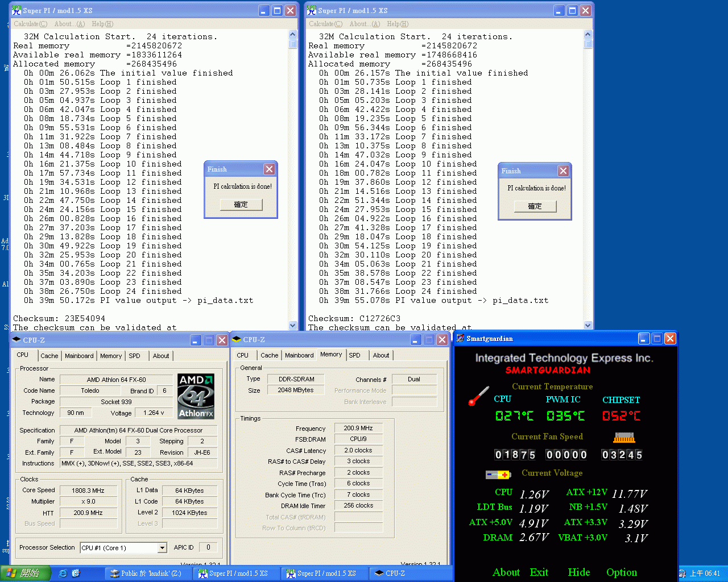Click the system tray language icon

click(682, 573)
